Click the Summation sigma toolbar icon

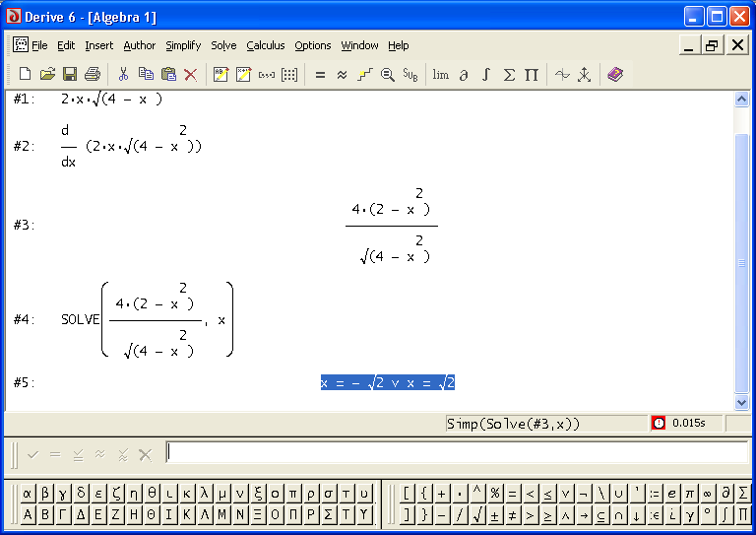pyautogui.click(x=509, y=74)
